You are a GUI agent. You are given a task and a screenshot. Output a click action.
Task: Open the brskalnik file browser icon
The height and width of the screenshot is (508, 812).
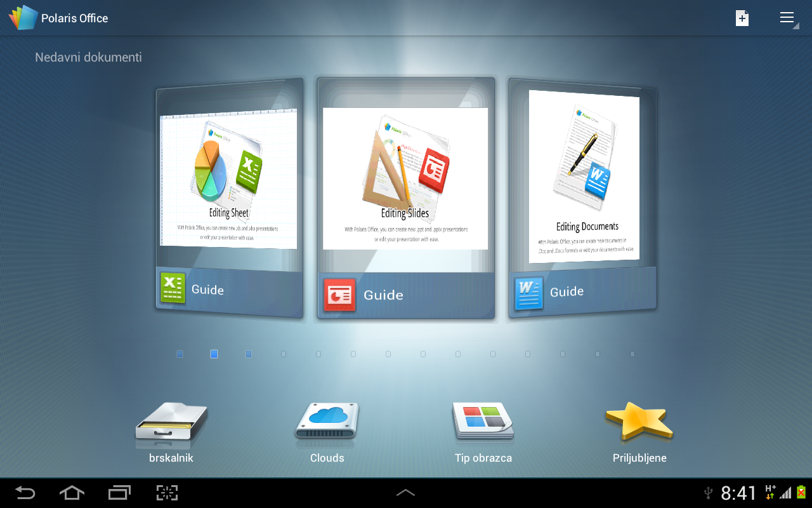(x=171, y=422)
